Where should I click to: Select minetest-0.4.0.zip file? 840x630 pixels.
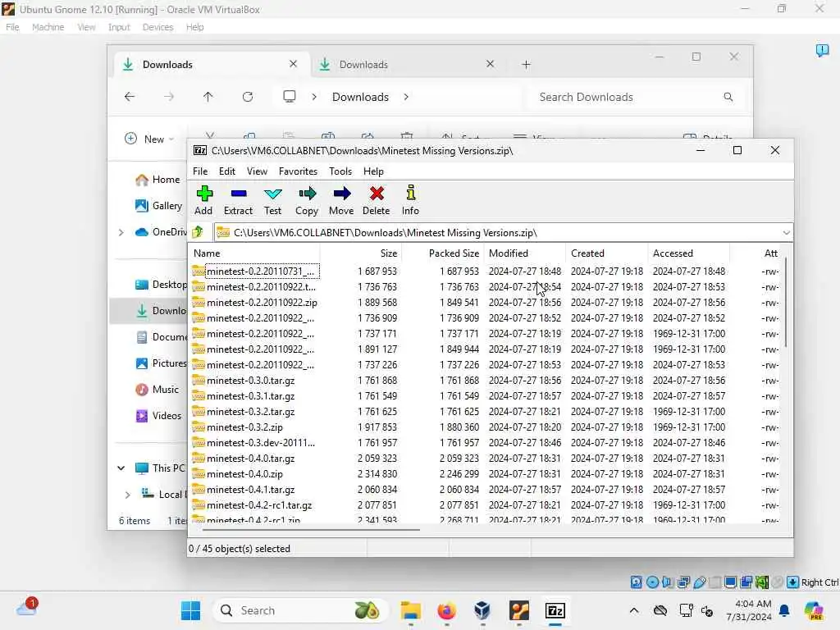coord(485,473)
